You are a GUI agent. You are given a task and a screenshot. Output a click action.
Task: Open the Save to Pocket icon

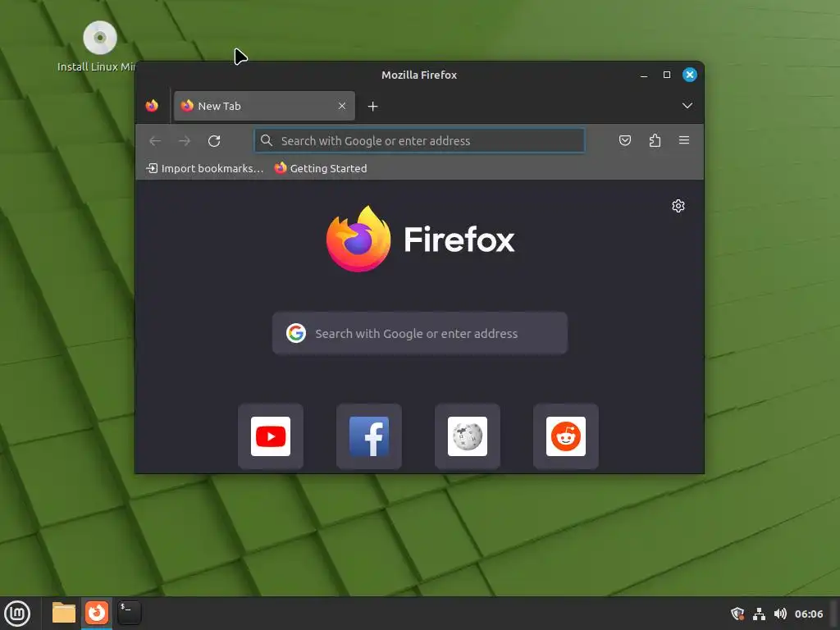[624, 140]
